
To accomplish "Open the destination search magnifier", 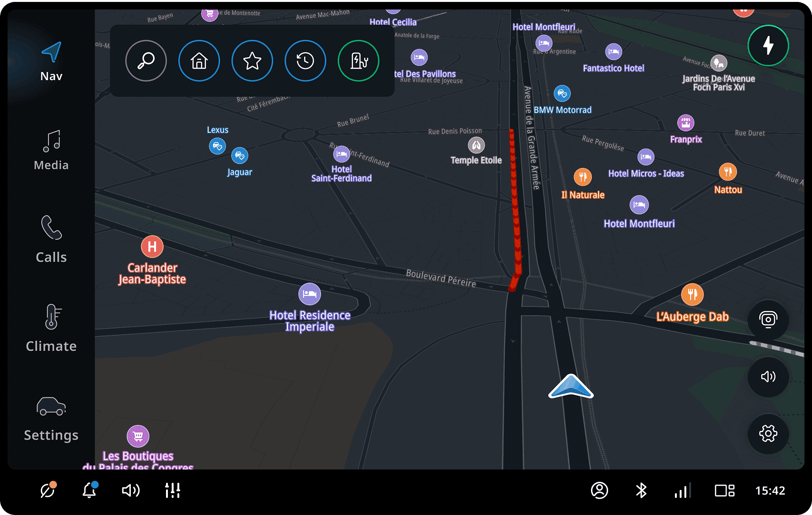I will coord(146,61).
